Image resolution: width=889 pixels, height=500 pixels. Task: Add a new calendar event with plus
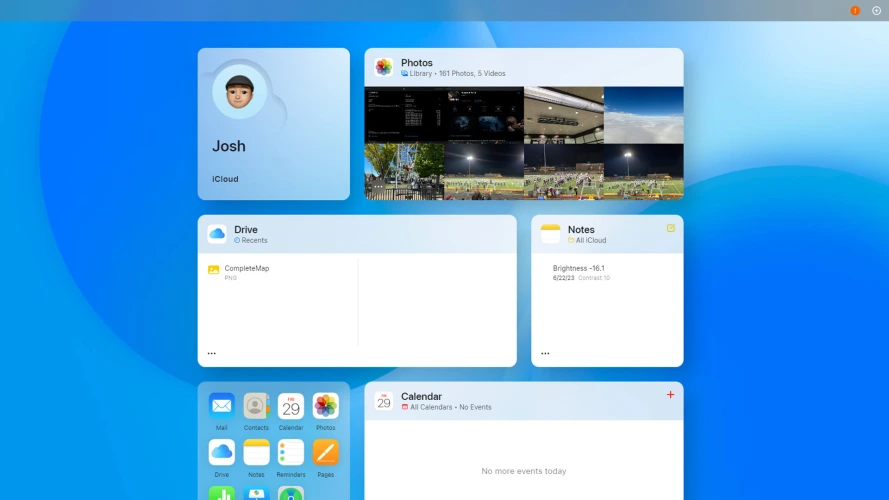[670, 395]
